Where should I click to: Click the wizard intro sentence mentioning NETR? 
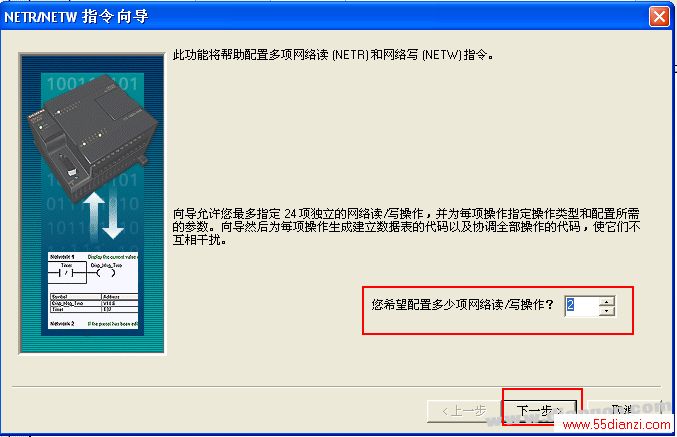click(333, 55)
